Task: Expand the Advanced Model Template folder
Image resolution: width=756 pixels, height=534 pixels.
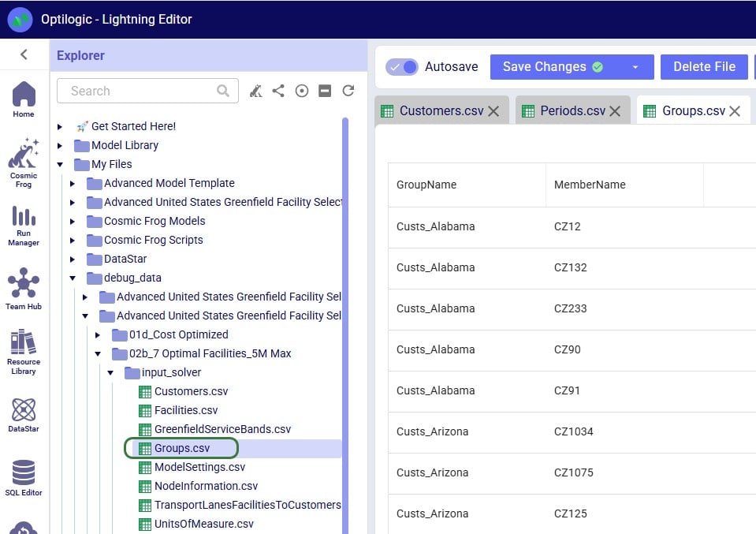Action: coord(73,184)
